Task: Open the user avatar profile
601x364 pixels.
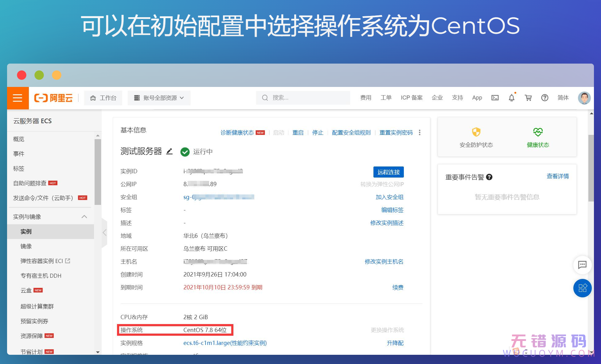Action: tap(584, 98)
